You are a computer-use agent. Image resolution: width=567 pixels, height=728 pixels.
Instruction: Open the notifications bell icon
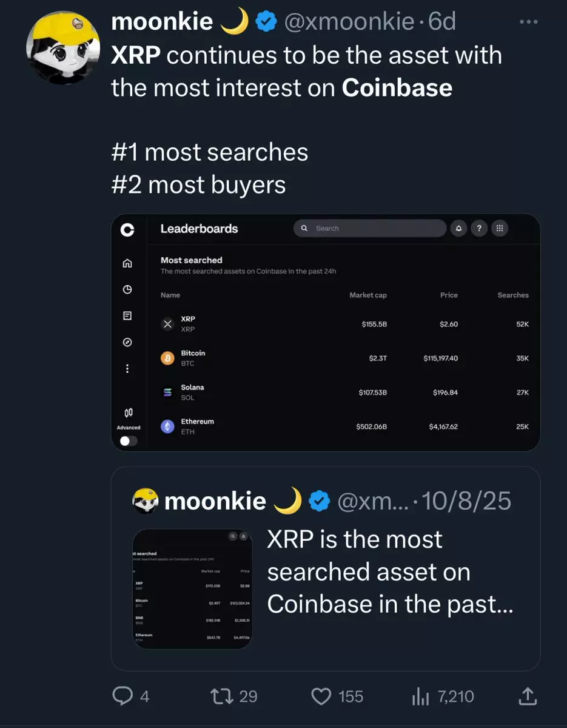[x=458, y=228]
